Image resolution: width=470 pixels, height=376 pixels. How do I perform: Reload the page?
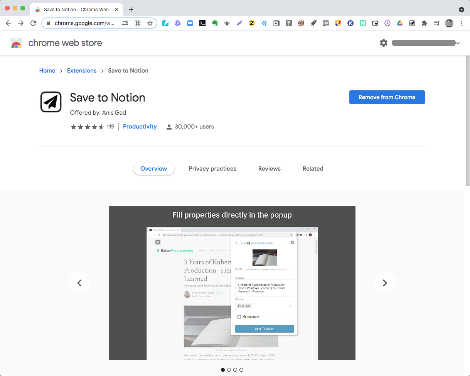tap(33, 23)
